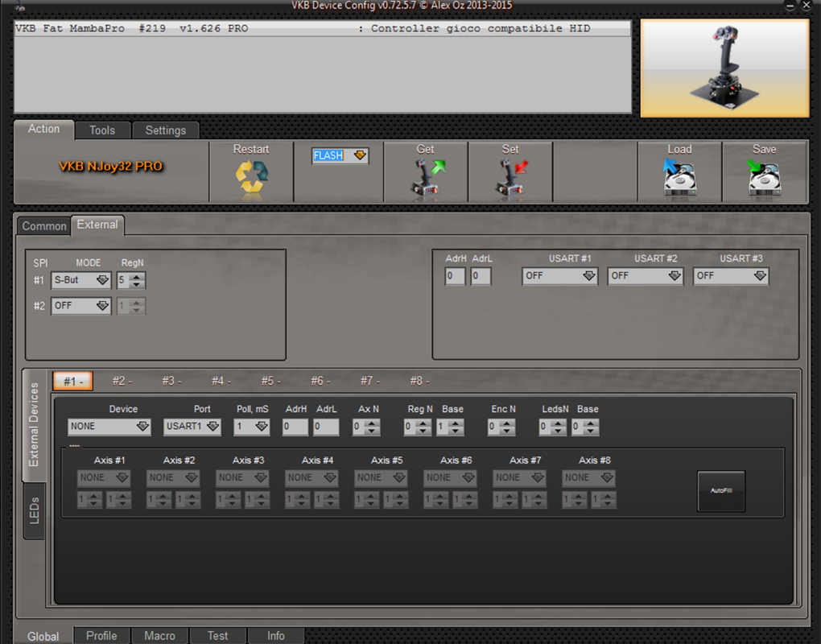Image resolution: width=821 pixels, height=644 pixels.
Task: Select external device tab #7
Action: (370, 381)
